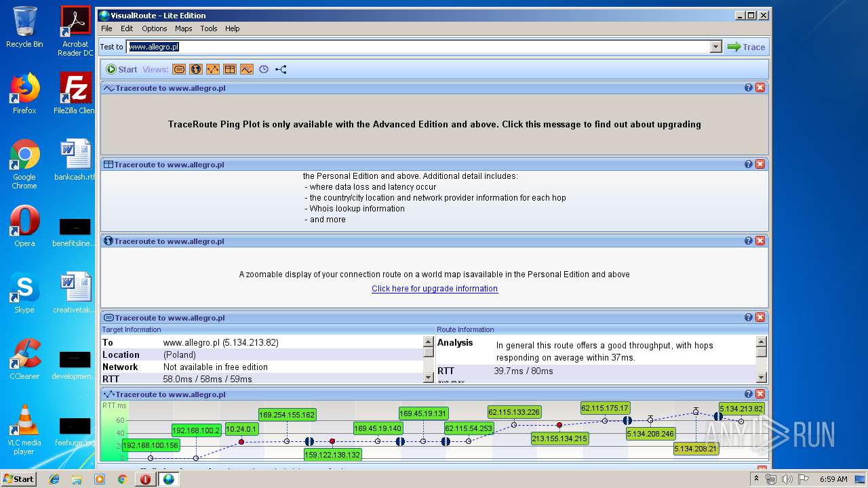
Task: Click the green Trace arrow button
Action: point(746,47)
